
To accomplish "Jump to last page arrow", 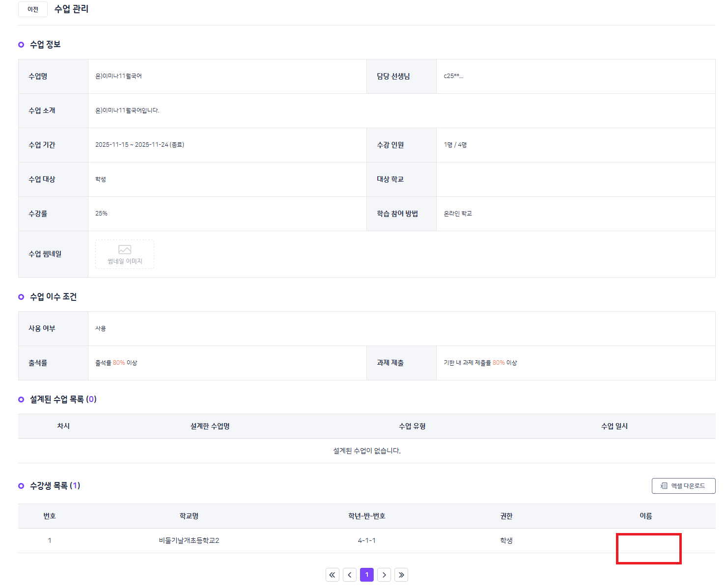I will point(401,575).
